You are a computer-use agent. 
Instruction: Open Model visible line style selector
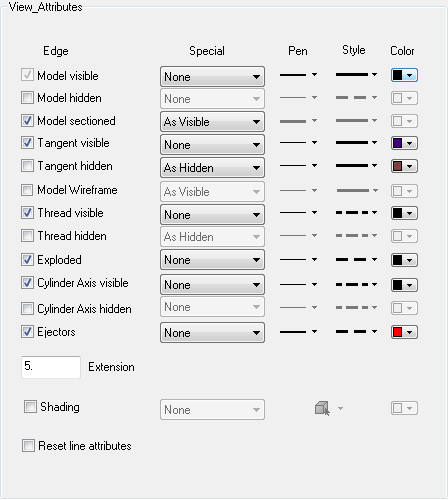point(356,75)
